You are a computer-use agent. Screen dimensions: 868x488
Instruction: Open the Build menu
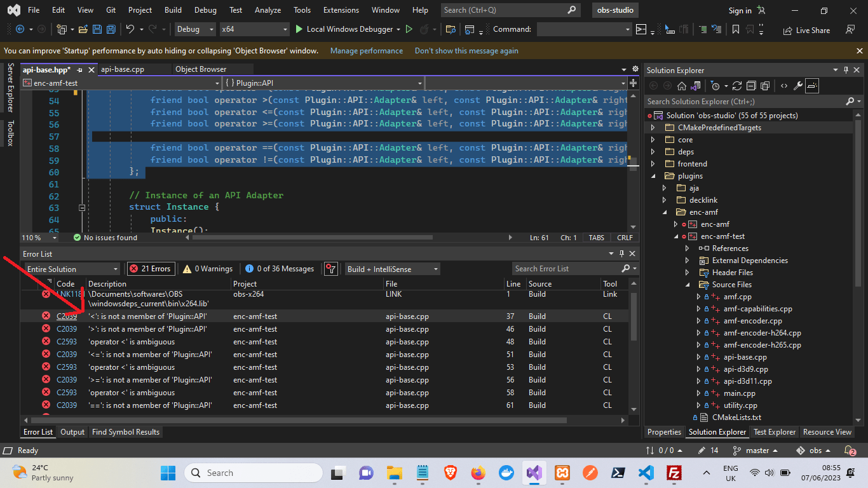point(173,10)
